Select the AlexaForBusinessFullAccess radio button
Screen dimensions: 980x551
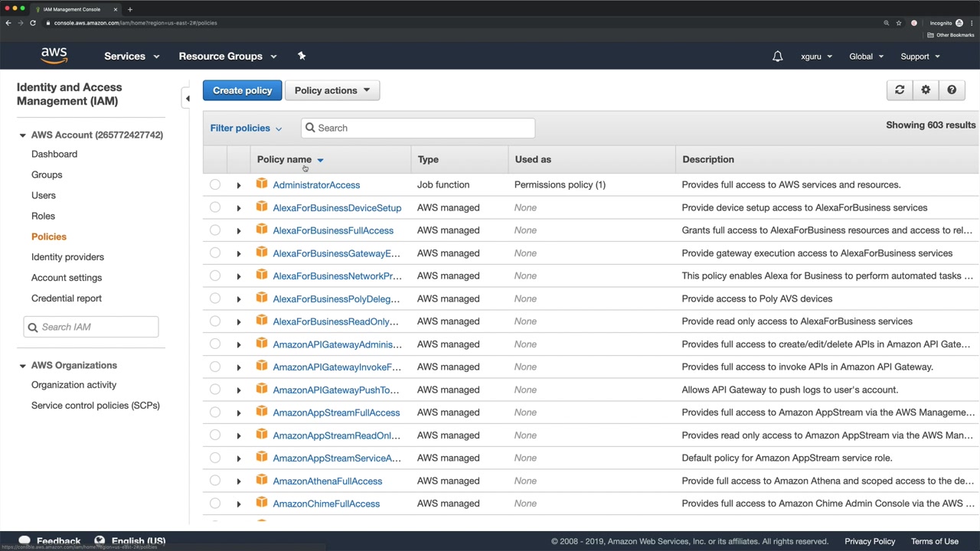pos(215,230)
